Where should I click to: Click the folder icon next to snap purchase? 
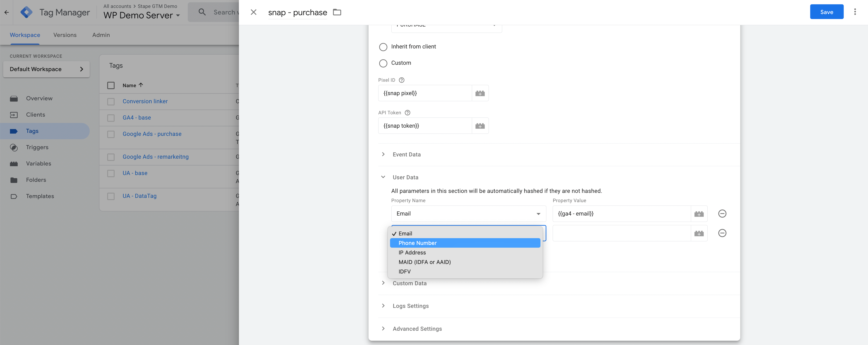click(x=337, y=12)
